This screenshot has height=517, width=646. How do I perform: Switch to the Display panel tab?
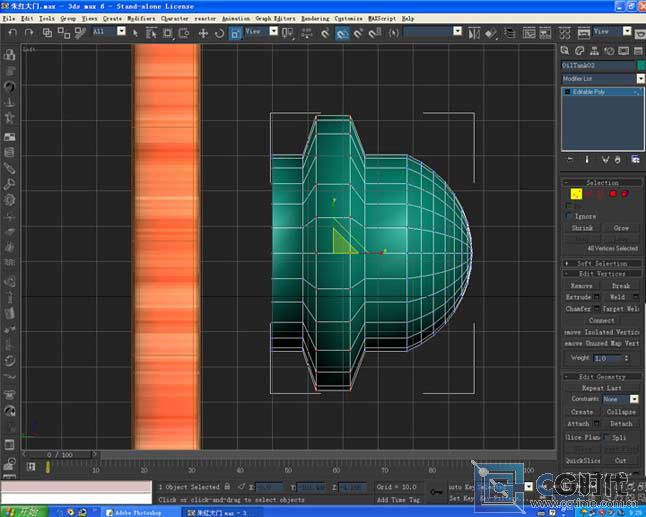pyautogui.click(x=624, y=51)
